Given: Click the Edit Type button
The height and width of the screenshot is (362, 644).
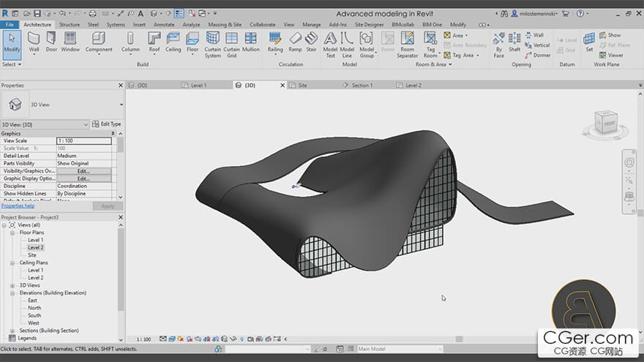Looking at the screenshot, I should pos(107,124).
